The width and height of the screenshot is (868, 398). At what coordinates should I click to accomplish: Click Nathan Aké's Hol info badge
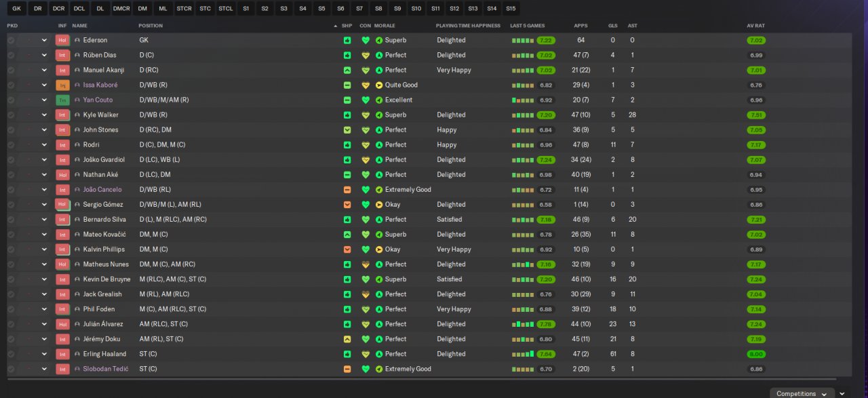(x=62, y=174)
